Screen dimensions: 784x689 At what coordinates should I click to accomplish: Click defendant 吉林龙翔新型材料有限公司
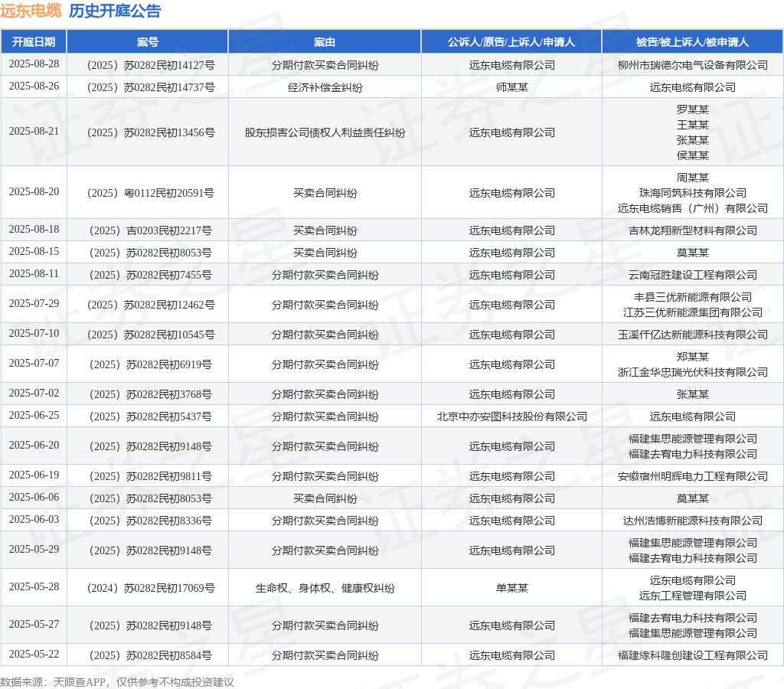692,230
